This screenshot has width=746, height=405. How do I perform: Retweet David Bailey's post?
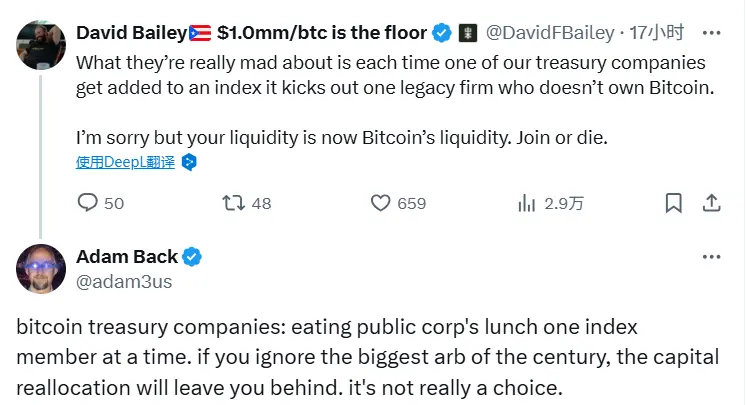234,203
